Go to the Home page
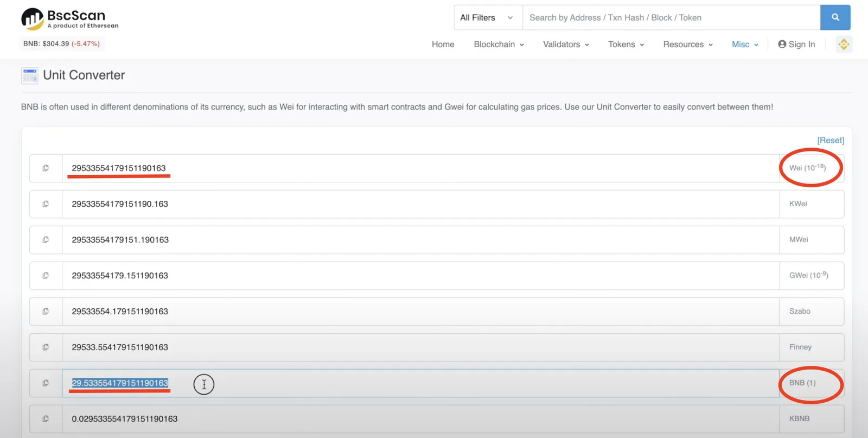The image size is (868, 438). (443, 45)
